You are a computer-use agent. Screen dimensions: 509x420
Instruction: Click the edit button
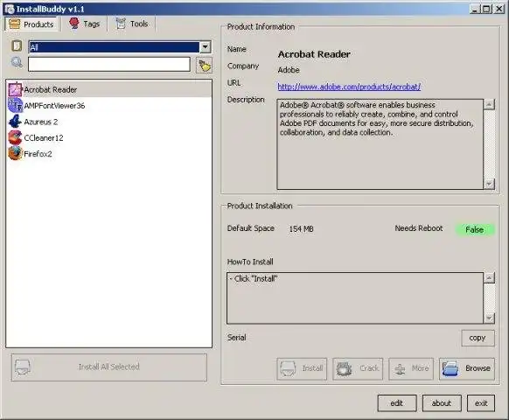(397, 403)
